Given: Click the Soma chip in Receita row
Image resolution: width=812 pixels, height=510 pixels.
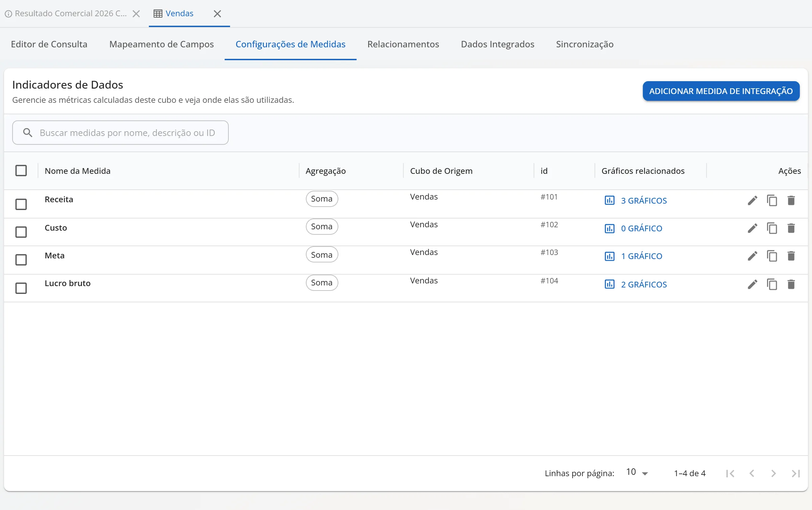Looking at the screenshot, I should pyautogui.click(x=322, y=199).
